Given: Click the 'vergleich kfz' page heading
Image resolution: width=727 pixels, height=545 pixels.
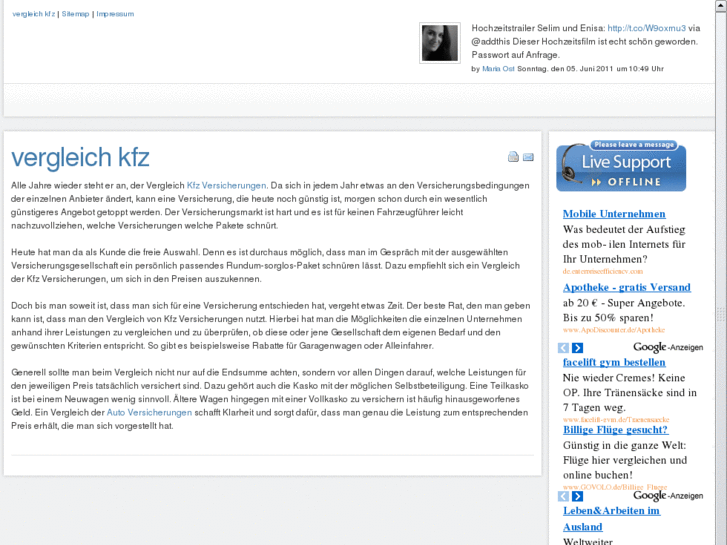Looking at the screenshot, I should point(80,157).
